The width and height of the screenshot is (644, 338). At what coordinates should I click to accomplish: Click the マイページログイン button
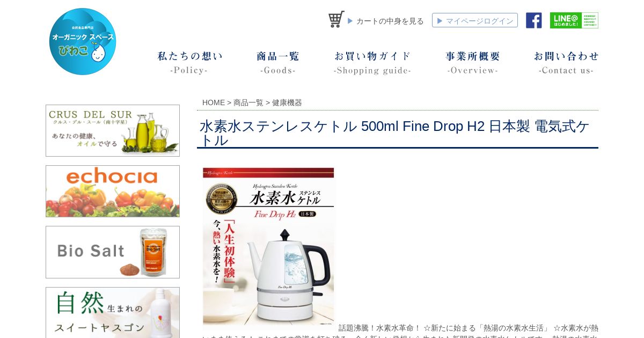tap(475, 20)
